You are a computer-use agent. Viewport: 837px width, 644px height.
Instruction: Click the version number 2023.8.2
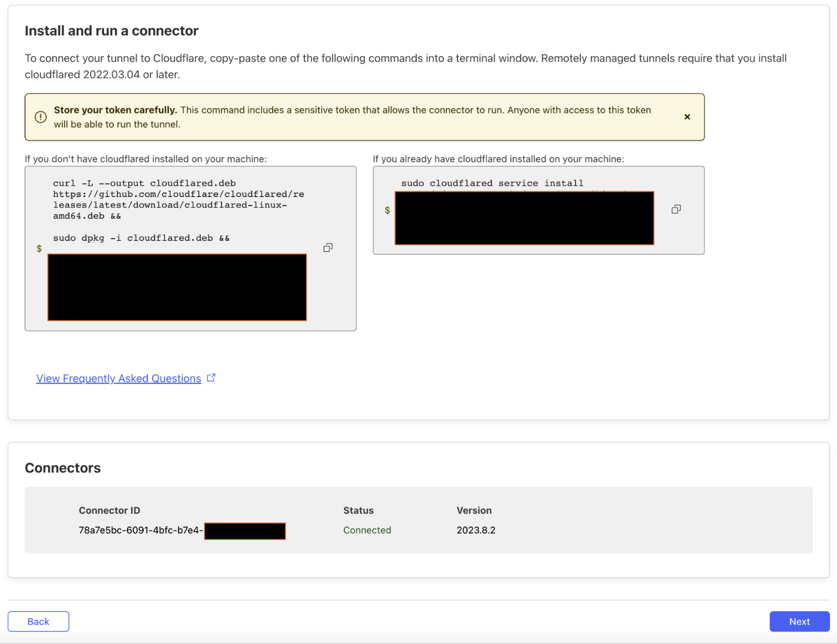[475, 530]
